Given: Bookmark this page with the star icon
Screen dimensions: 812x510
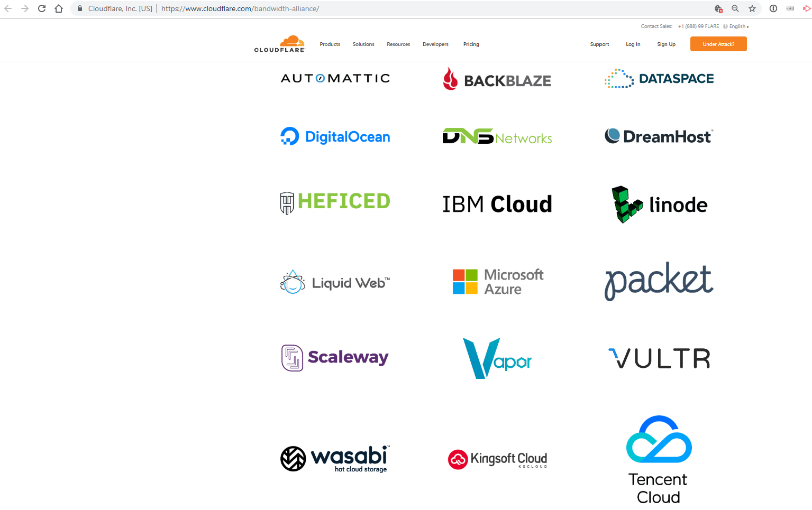Looking at the screenshot, I should [752, 8].
